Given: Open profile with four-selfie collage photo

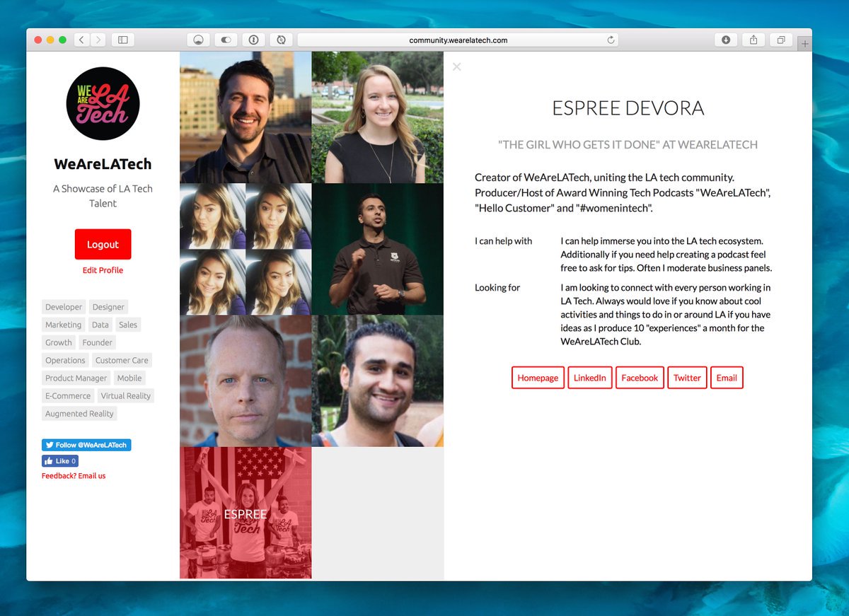Looking at the screenshot, I should click(x=246, y=249).
